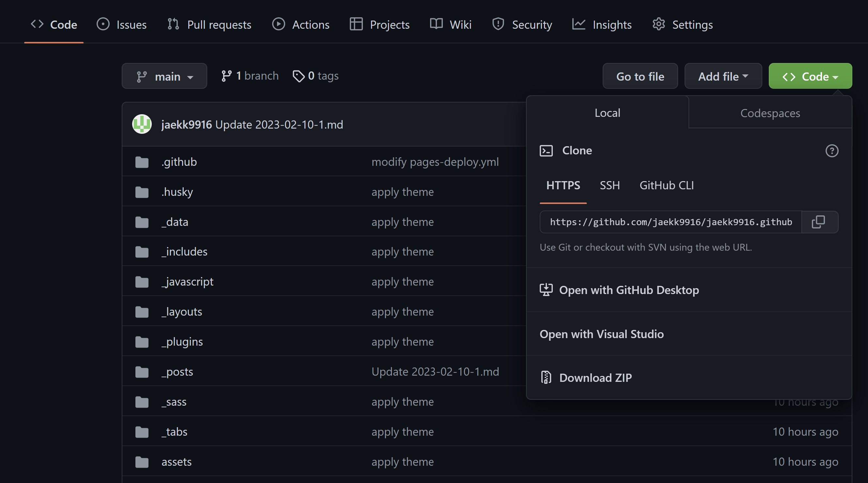
Task: Copy the HTTPS clone URL icon
Action: 819,222
